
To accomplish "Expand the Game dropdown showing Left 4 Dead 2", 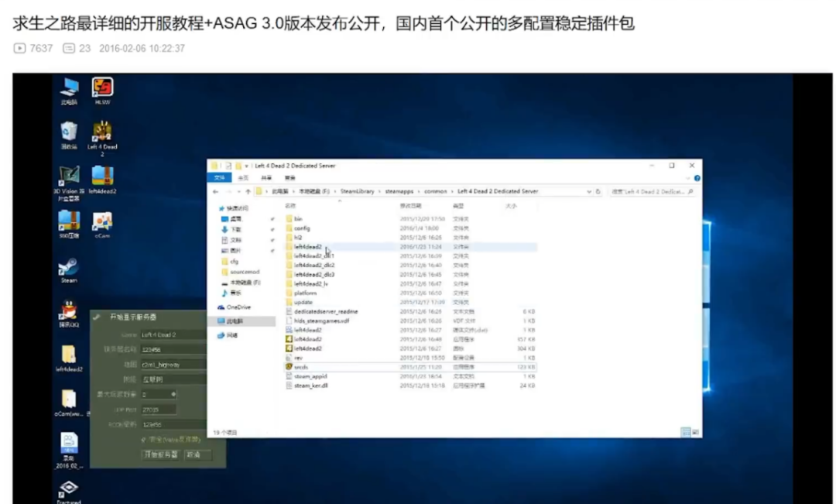I will [x=173, y=334].
